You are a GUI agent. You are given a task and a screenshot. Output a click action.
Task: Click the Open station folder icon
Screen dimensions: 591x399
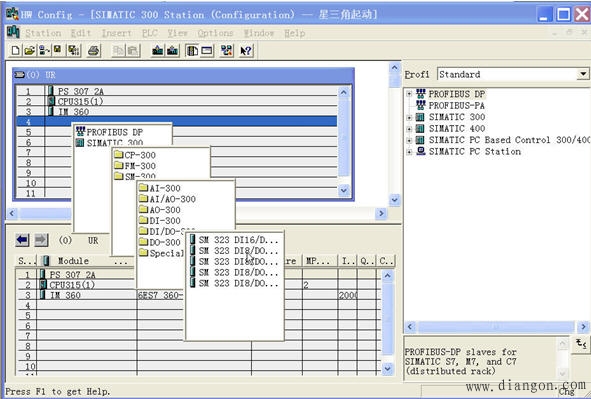click(x=29, y=50)
